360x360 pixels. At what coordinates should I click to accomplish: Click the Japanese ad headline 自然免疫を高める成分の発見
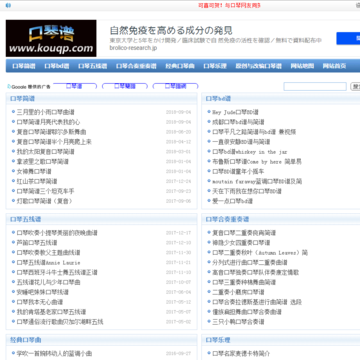coord(171,31)
